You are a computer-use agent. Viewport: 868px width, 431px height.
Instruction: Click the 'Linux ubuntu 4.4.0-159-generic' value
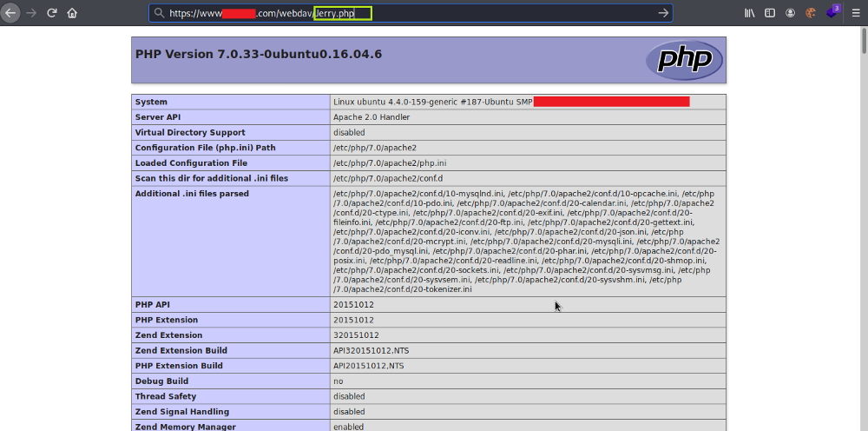(433, 102)
